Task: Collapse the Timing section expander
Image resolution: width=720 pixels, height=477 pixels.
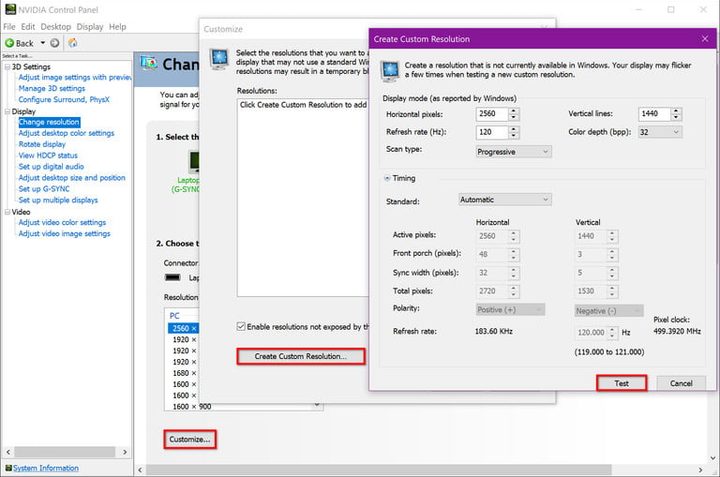Action: (x=387, y=178)
